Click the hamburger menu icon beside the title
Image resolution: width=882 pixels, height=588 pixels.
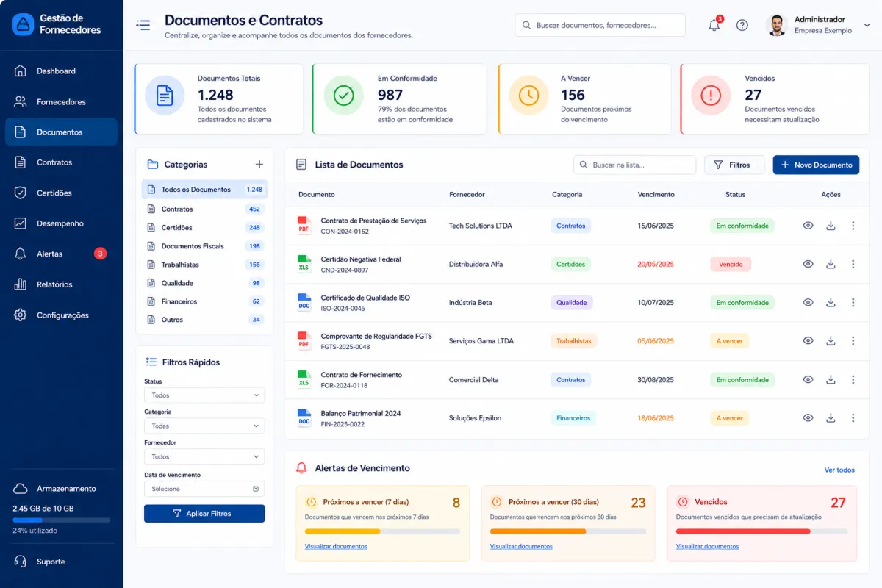tap(143, 25)
